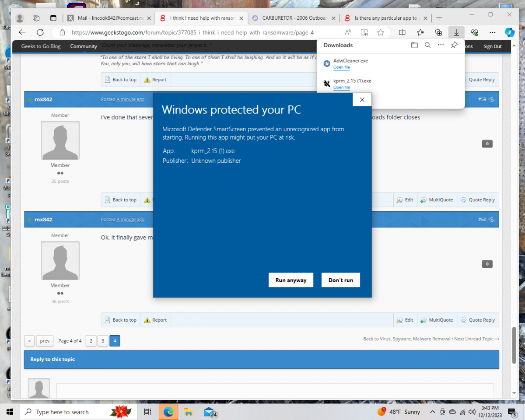
Task: Open Browser essentials heart icon
Action: click(475, 32)
